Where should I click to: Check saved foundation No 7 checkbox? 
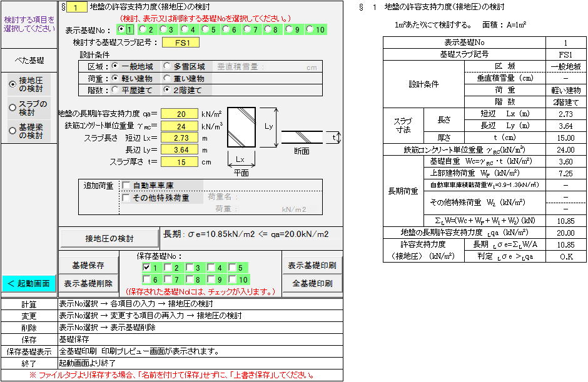[168, 279]
